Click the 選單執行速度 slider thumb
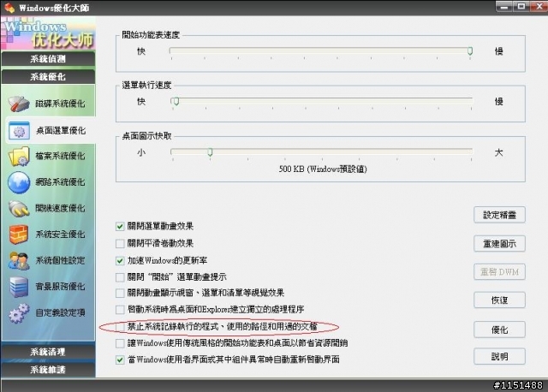This screenshot has height=392, width=548. [176, 102]
